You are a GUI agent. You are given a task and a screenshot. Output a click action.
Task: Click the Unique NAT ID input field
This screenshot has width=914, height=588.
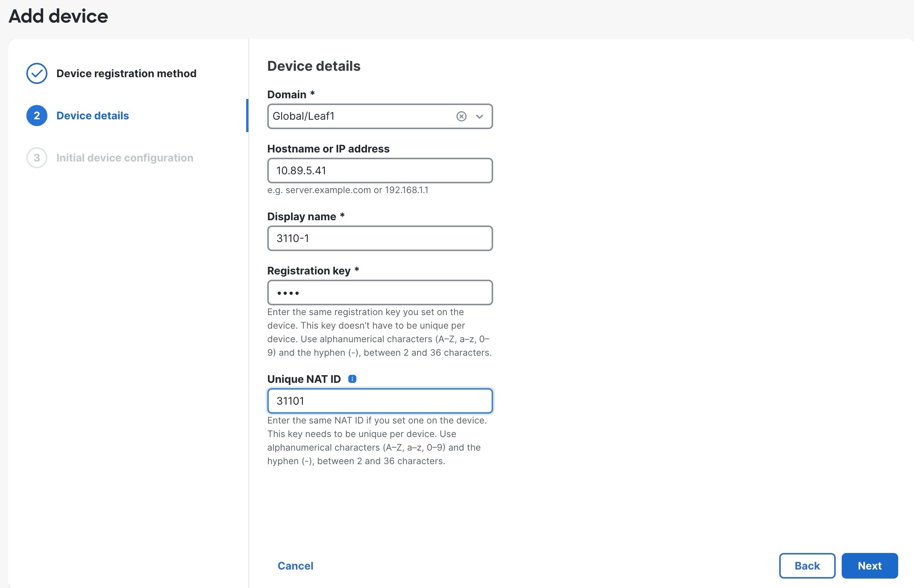(x=379, y=401)
